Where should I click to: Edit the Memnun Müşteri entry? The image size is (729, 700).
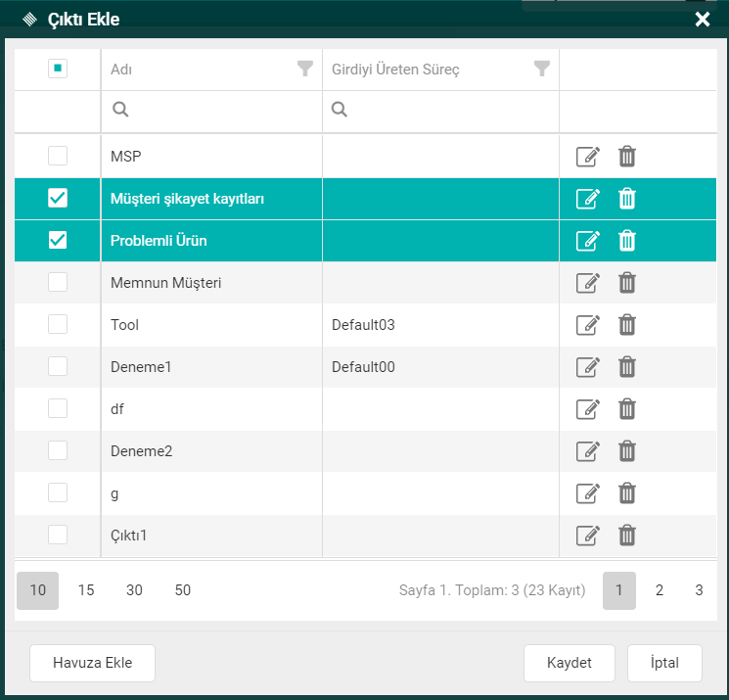pos(587,283)
